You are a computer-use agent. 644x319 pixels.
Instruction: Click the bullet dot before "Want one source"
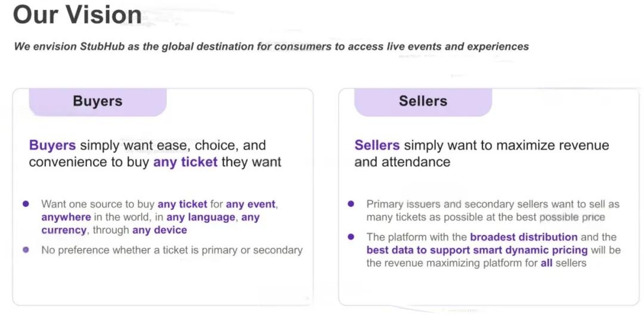pos(26,204)
